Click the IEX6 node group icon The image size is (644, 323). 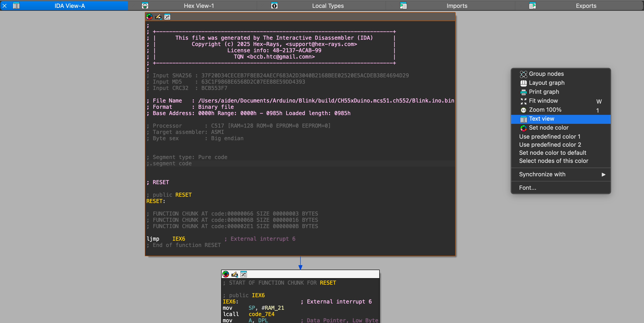243,274
